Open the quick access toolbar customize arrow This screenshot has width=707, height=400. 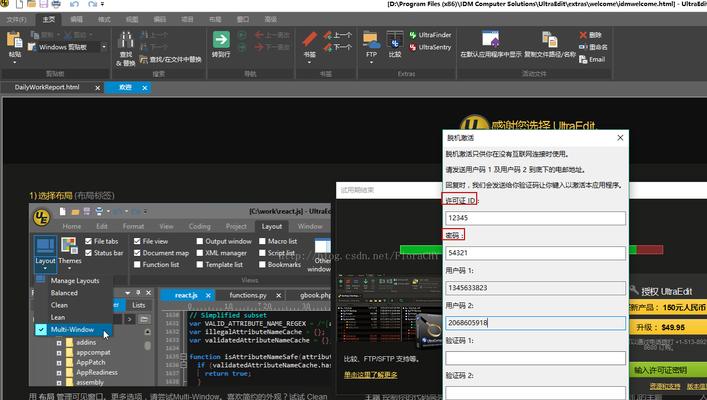103,5
